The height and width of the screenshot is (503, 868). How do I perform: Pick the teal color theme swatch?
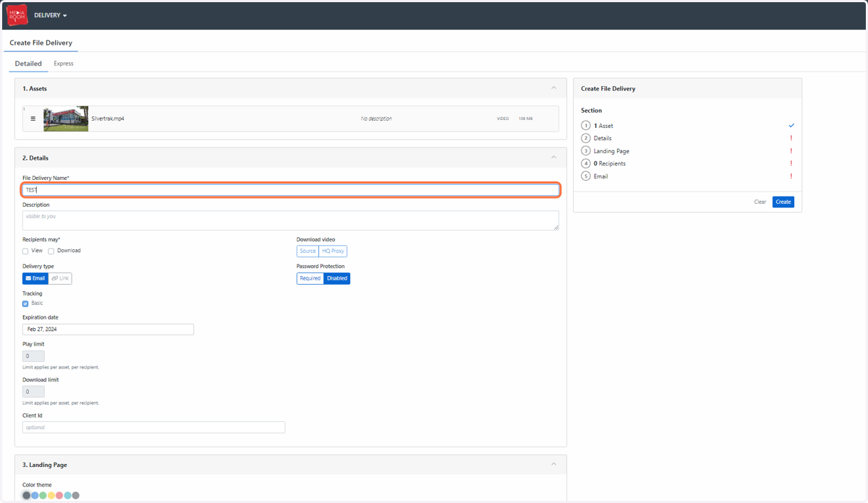coord(67,496)
